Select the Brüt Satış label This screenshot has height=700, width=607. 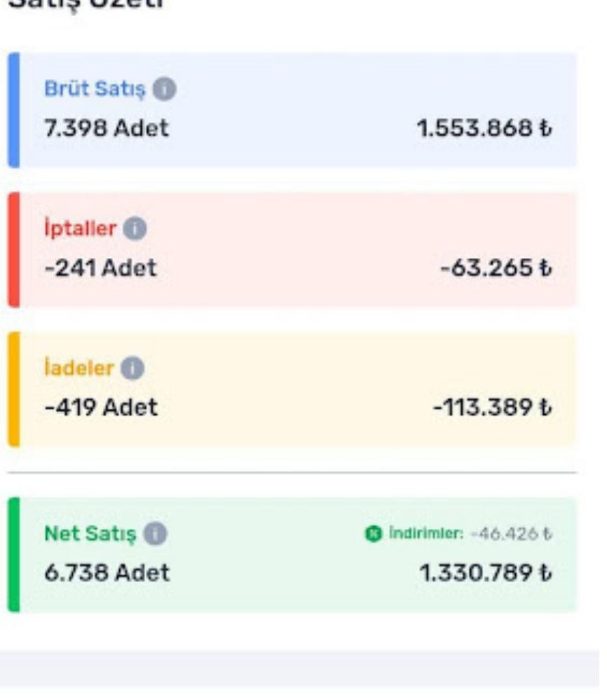pyautogui.click(x=95, y=90)
